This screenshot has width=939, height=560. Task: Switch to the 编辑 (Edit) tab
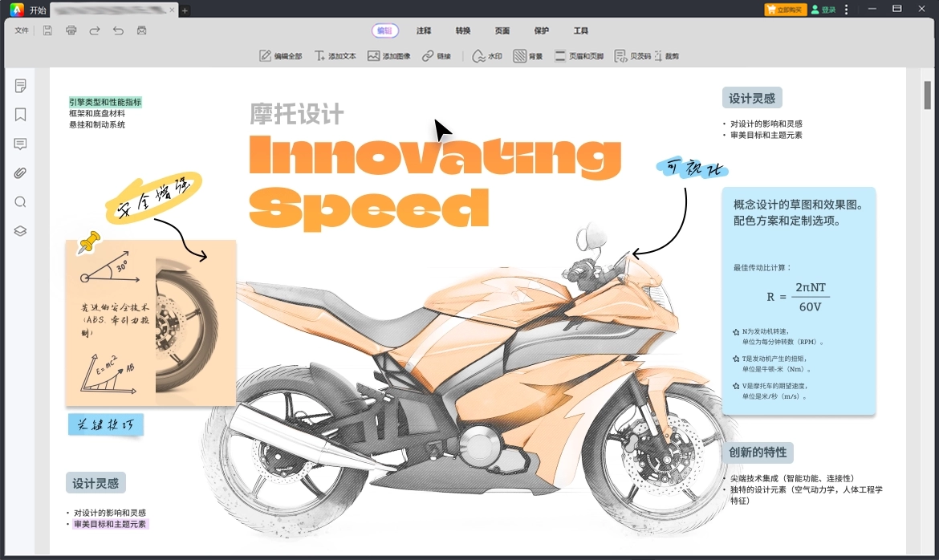tap(384, 30)
